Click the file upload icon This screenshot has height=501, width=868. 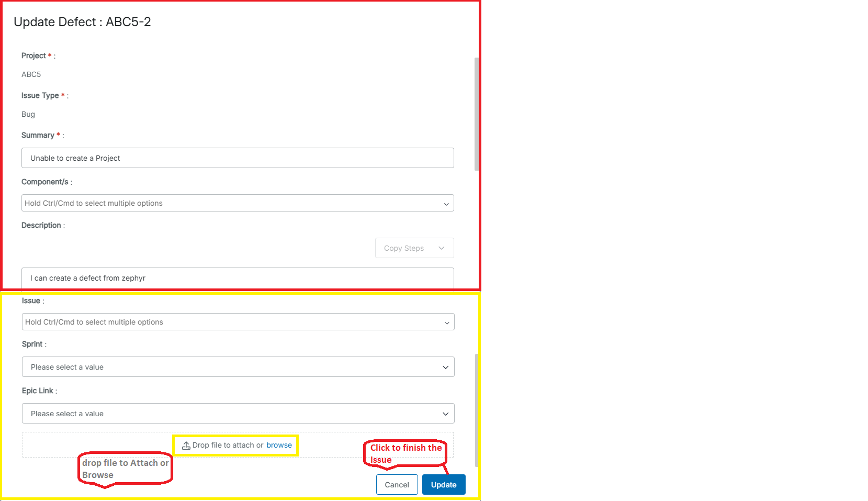[x=186, y=445]
